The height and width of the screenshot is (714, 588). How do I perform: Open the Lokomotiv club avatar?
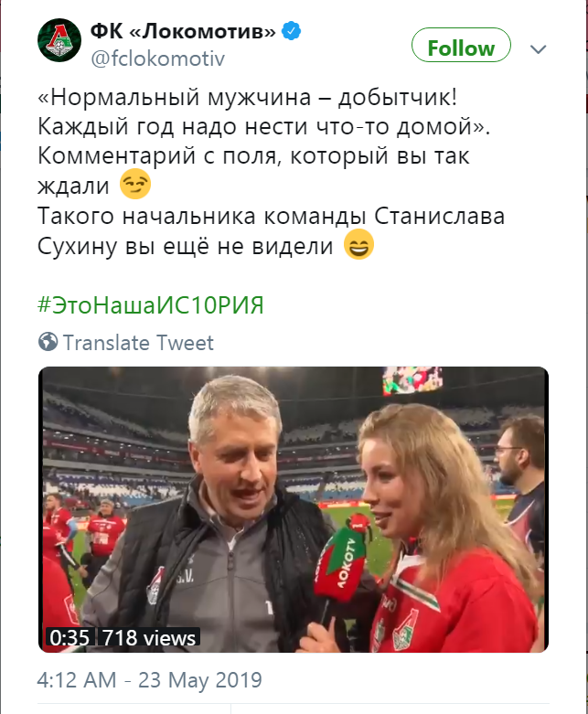pyautogui.click(x=59, y=40)
